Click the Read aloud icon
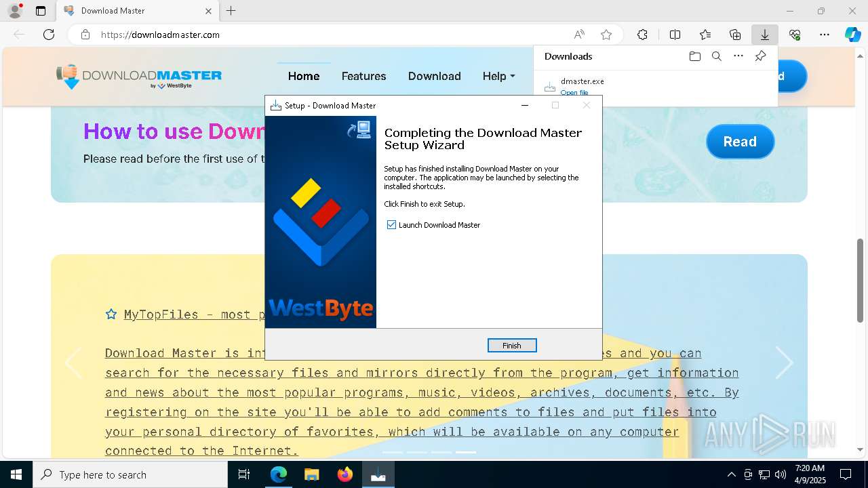This screenshot has width=868, height=488. tap(579, 35)
